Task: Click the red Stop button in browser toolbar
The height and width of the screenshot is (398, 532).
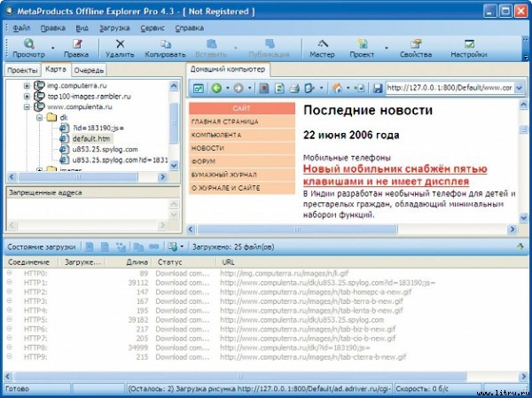Action: coord(263,89)
